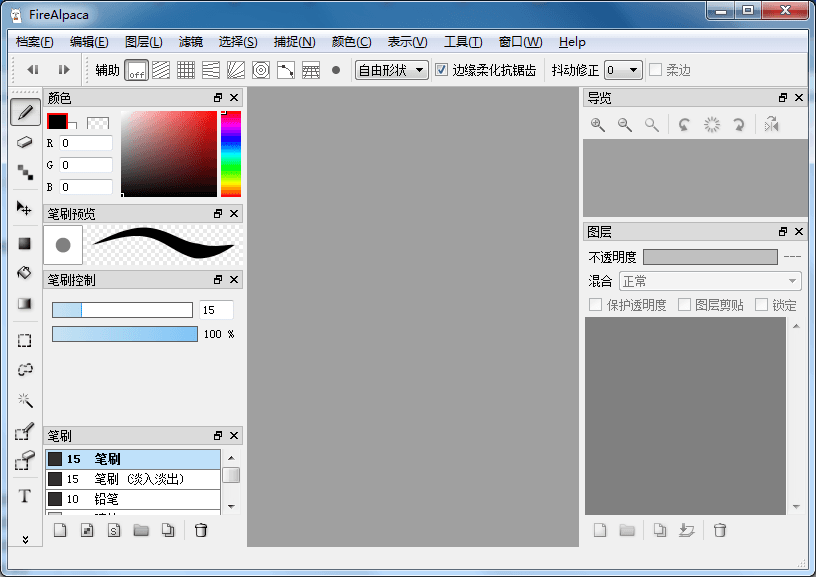Select the Bucket fill tool
816x577 pixels.
(x=24, y=273)
